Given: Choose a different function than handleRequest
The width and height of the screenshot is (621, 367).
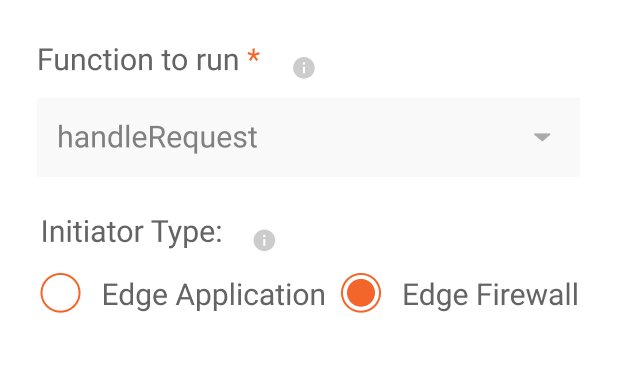Looking at the screenshot, I should tap(308, 137).
